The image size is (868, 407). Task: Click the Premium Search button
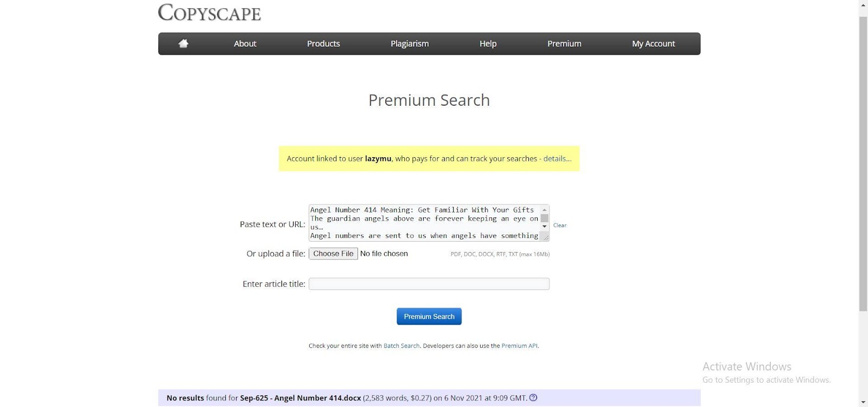pos(429,316)
